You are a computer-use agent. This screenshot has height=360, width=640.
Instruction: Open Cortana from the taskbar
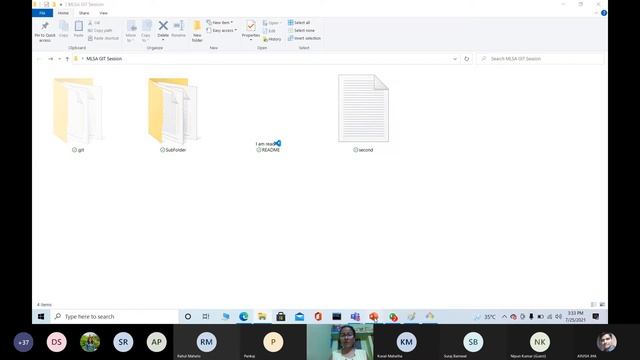tap(188, 316)
